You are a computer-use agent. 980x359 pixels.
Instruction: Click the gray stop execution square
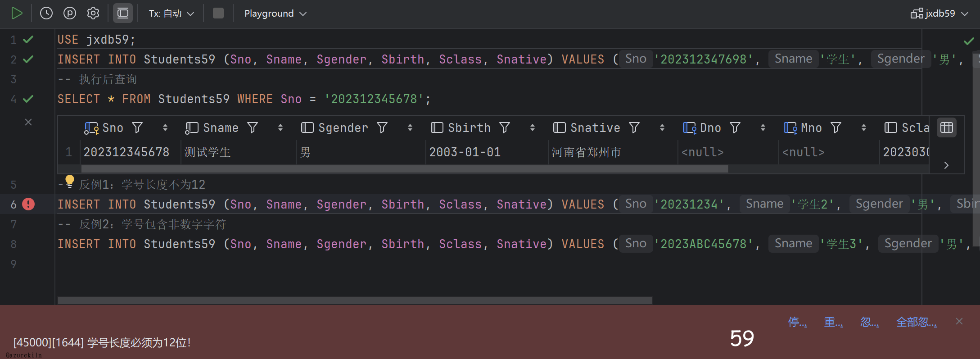click(218, 14)
